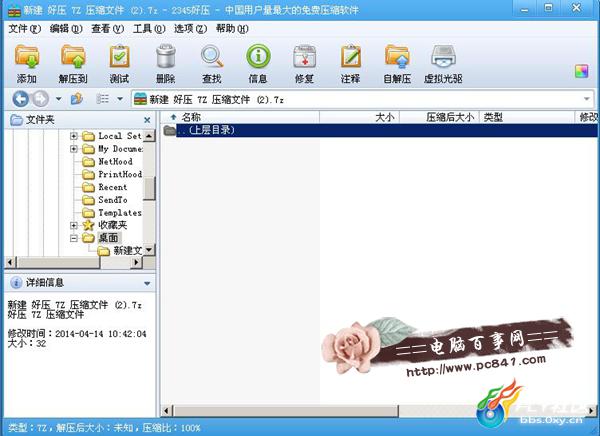Click the up-one-folder icon
Image resolution: width=600 pixels, height=436 pixels.
(x=77, y=99)
